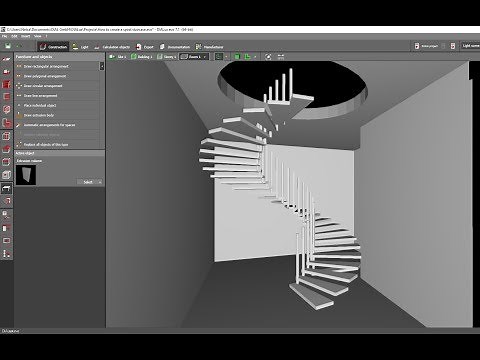Screen dimensions: 480x360
Task: Open the arrow next to the Select button
Action: point(100,182)
